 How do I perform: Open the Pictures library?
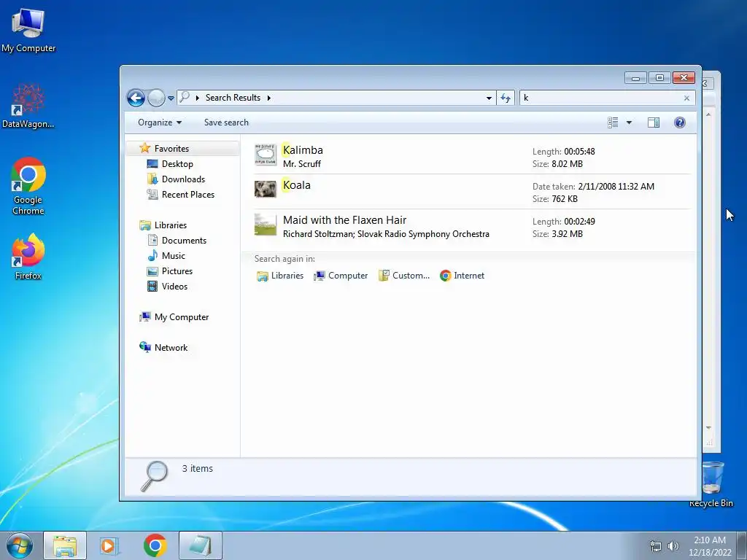(x=177, y=271)
